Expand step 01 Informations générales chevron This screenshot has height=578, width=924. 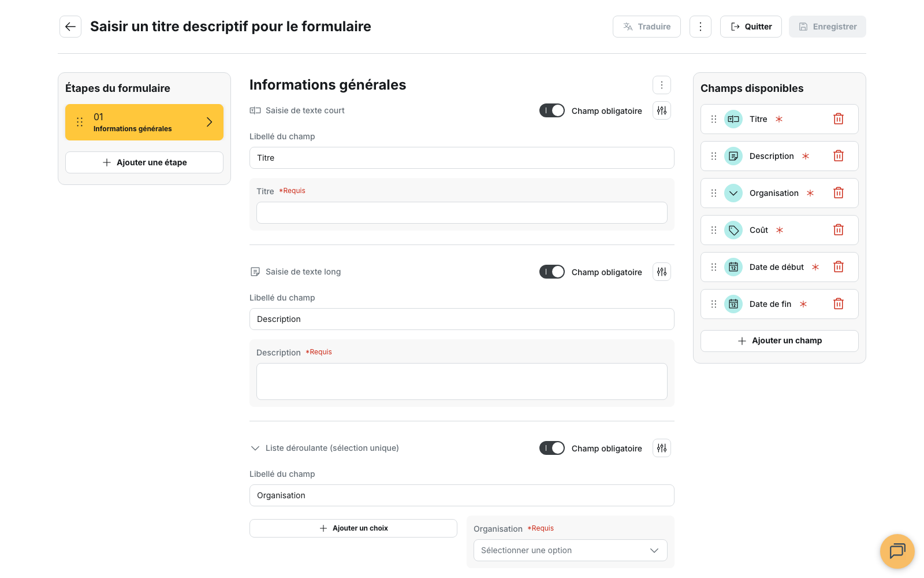(x=210, y=122)
